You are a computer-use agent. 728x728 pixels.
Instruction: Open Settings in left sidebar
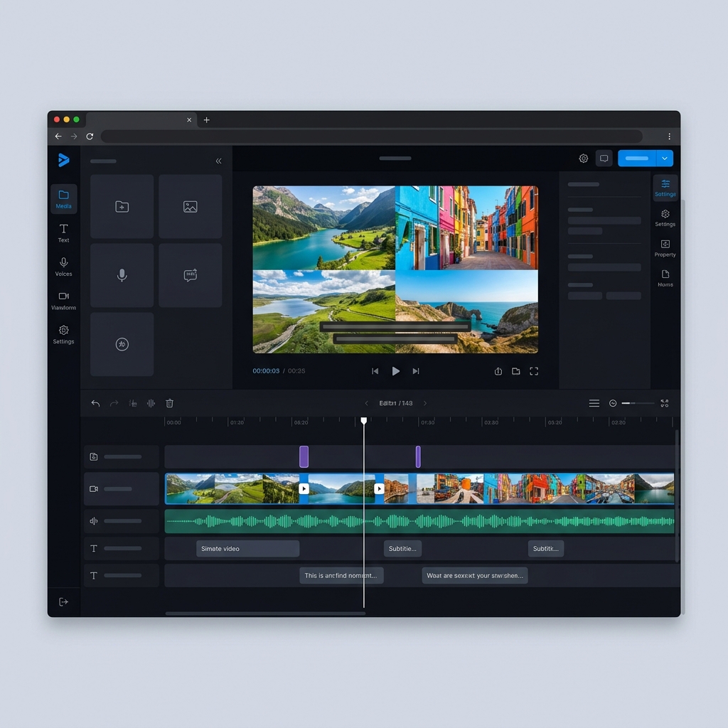[x=63, y=335]
